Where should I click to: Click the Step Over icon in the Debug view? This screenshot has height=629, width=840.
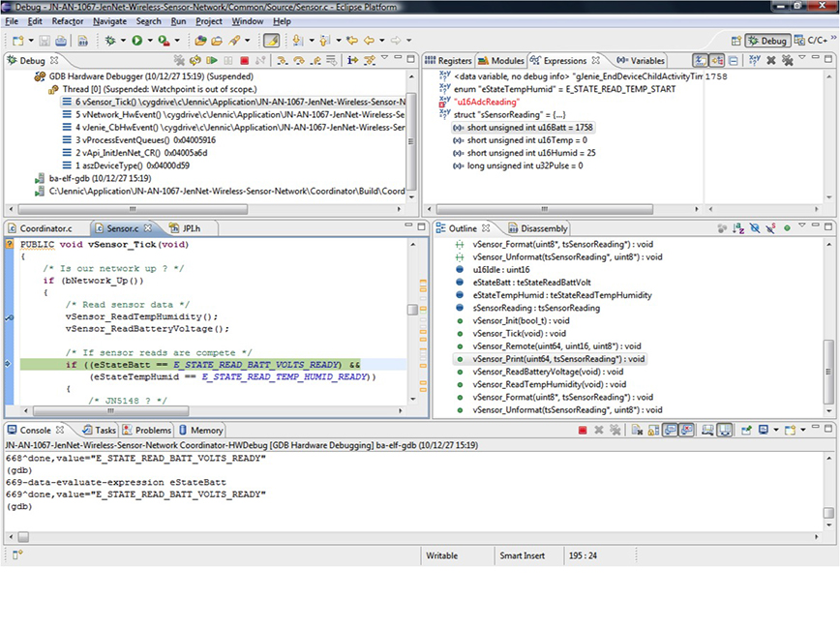pos(299,60)
